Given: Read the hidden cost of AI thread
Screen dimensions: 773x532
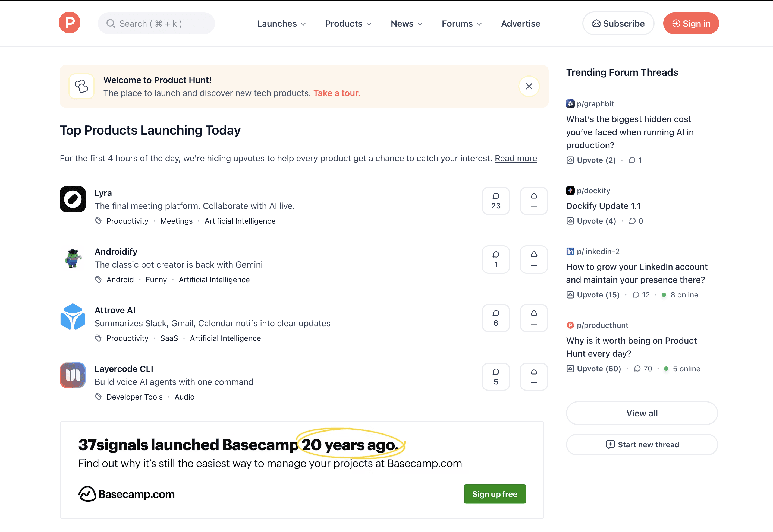Looking at the screenshot, I should (630, 132).
